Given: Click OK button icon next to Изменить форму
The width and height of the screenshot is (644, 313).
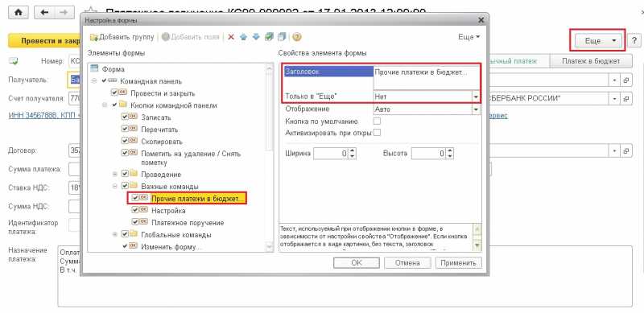Looking at the screenshot, I should click(133, 246).
